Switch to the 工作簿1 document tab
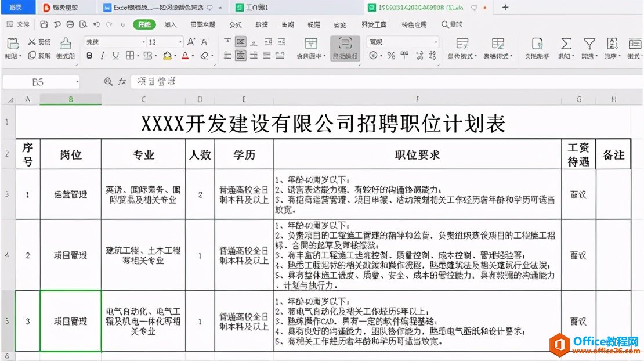The height and width of the screenshot is (361, 644). (x=252, y=8)
